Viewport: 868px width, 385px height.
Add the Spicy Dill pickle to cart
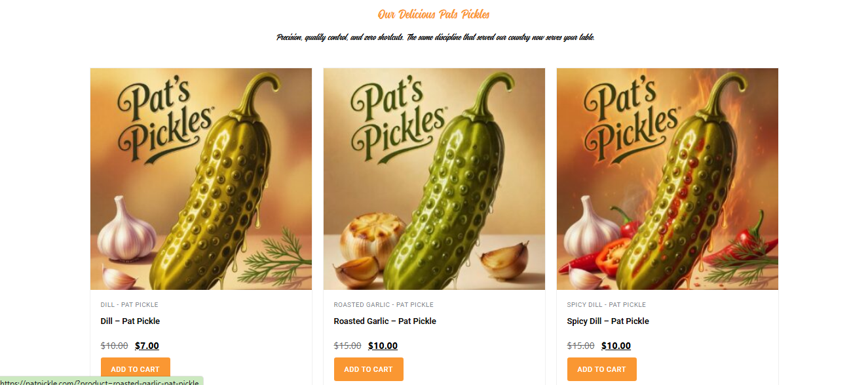pos(601,369)
